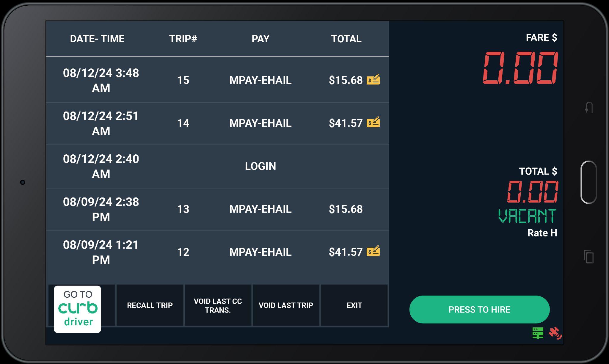Select the $41.57 total for trip 14

(x=346, y=123)
